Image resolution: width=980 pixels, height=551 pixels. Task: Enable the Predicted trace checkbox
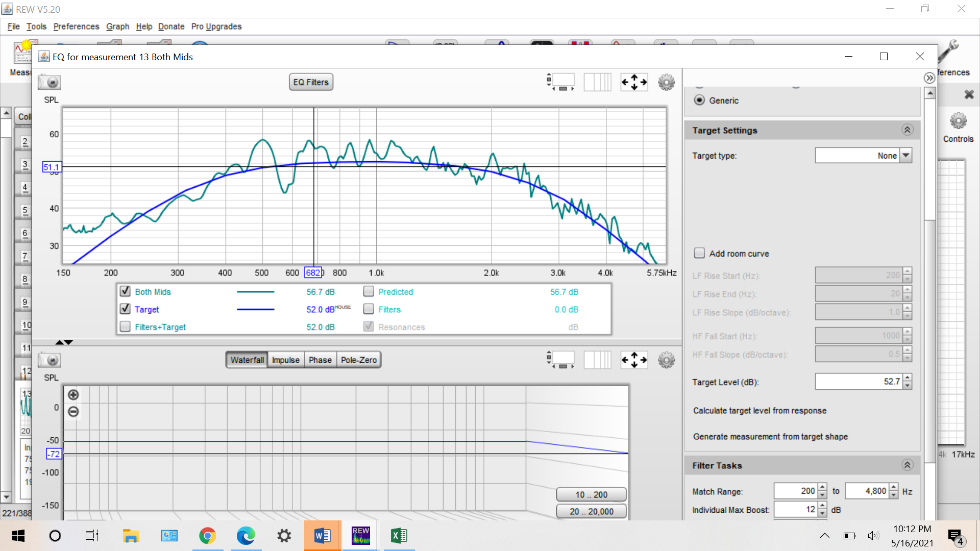click(x=369, y=291)
